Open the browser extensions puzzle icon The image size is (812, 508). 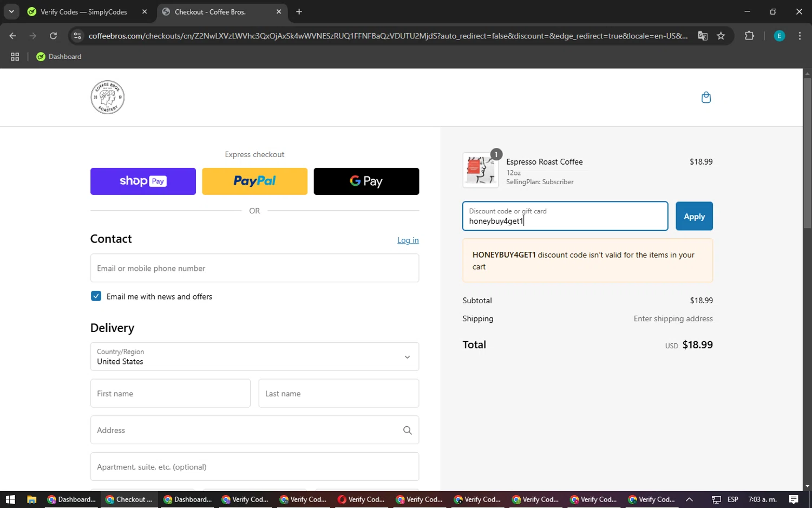(x=749, y=36)
